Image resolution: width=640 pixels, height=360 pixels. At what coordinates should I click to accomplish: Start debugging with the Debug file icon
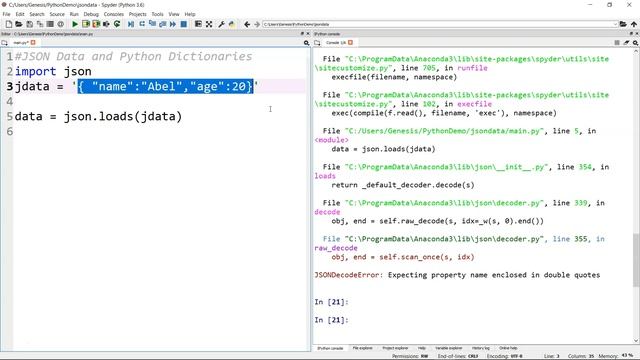(131, 24)
